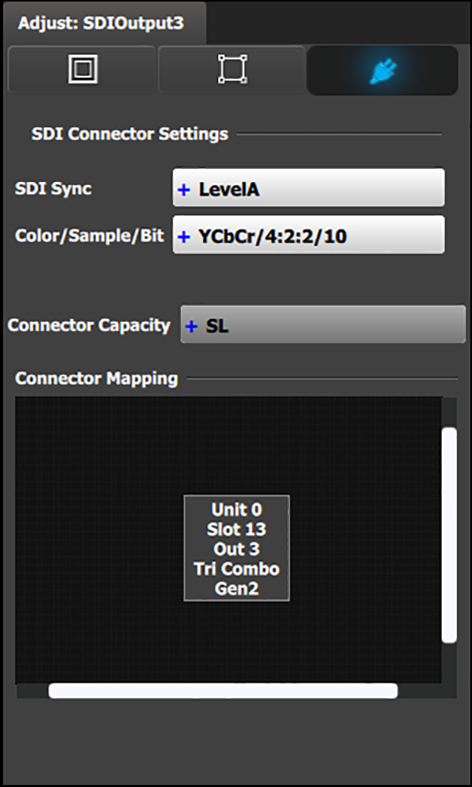
Task: Switch to the bounding-box transform tab
Action: (x=232, y=69)
